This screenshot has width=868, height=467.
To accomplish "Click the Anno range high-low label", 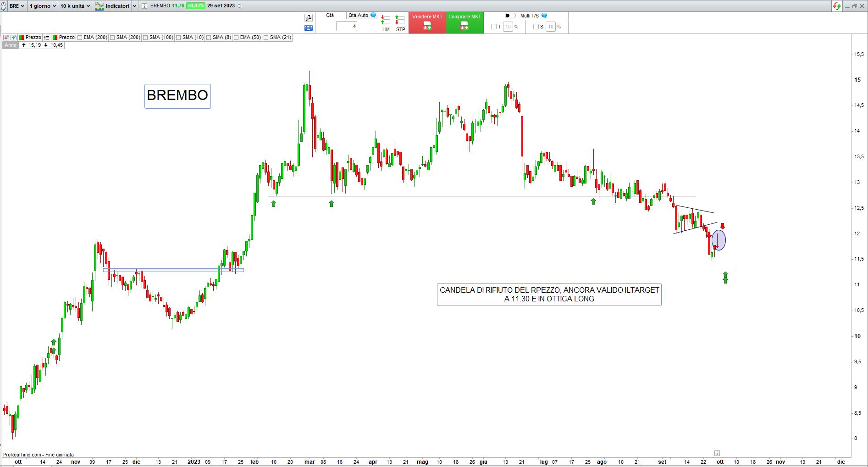I will tap(11, 45).
